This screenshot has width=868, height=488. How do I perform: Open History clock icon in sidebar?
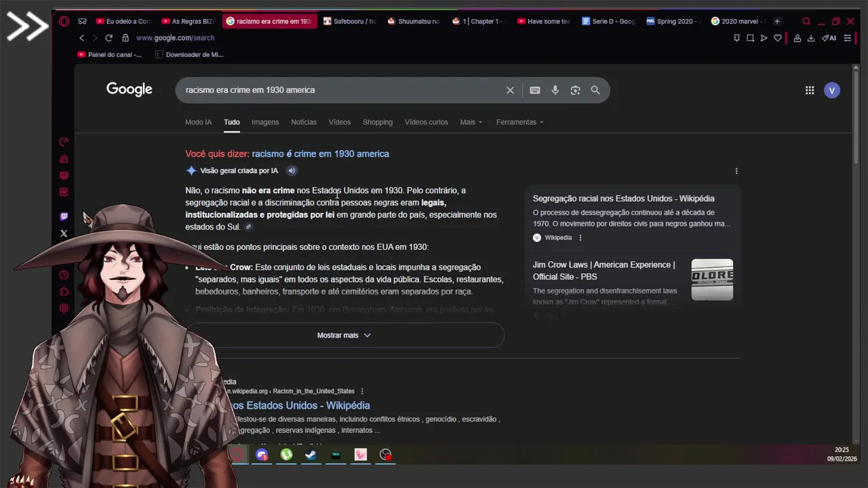point(64,274)
